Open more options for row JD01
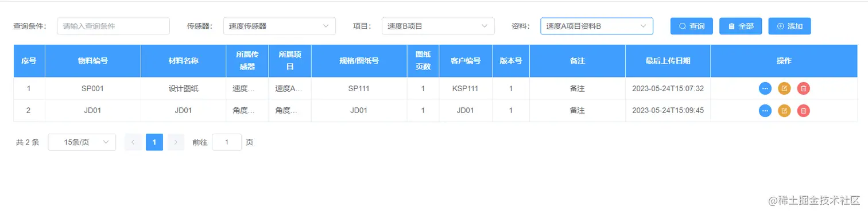This screenshot has width=868, height=214. coord(765,111)
